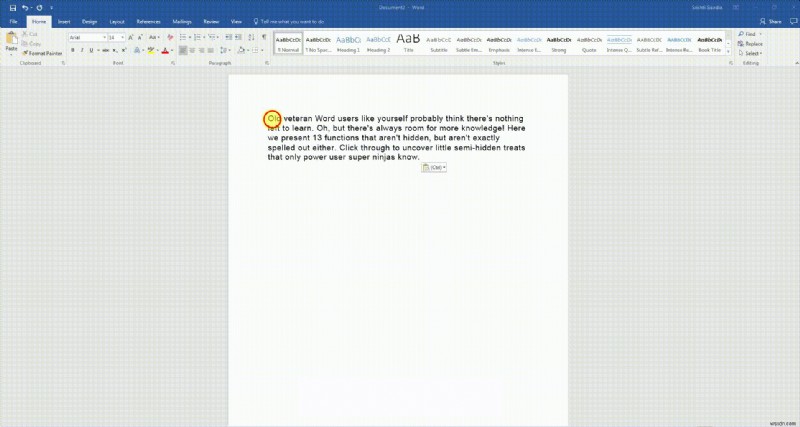
Task: Open Text Effects and Typography
Action: click(x=137, y=50)
